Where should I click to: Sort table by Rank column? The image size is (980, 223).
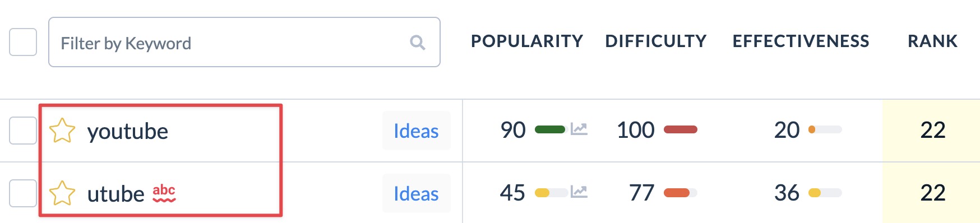coord(933,41)
